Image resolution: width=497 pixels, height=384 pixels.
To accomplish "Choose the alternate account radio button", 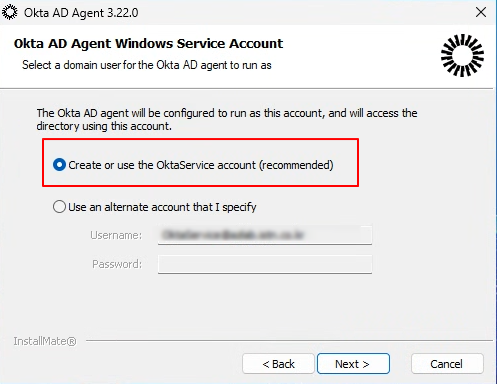I will [x=59, y=207].
